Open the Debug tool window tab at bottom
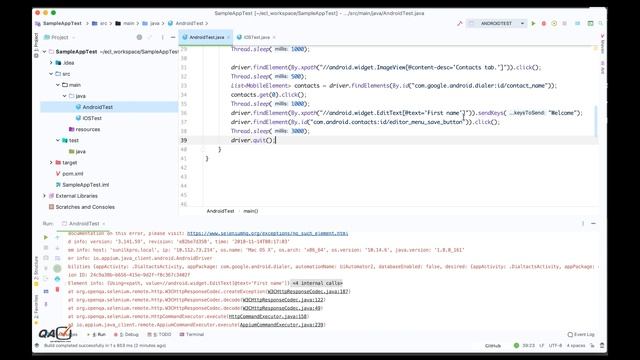The image size is (640, 360). pos(127,334)
